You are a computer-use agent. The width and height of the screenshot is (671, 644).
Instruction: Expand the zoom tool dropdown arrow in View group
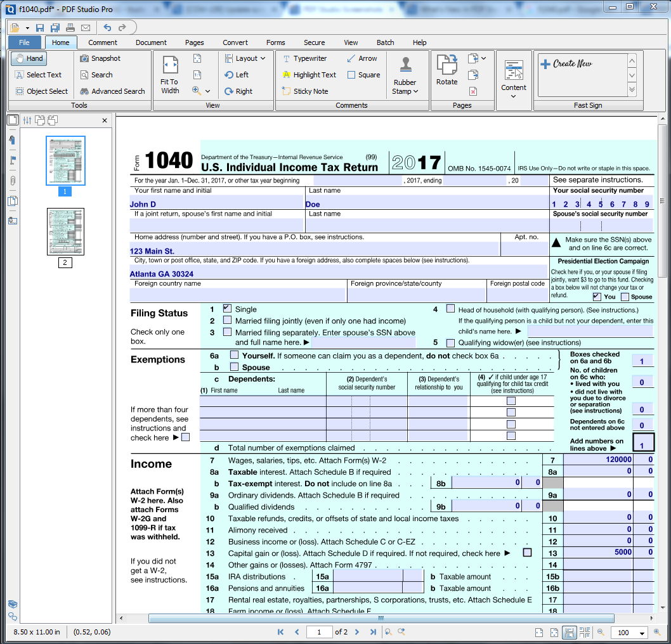tap(208, 91)
